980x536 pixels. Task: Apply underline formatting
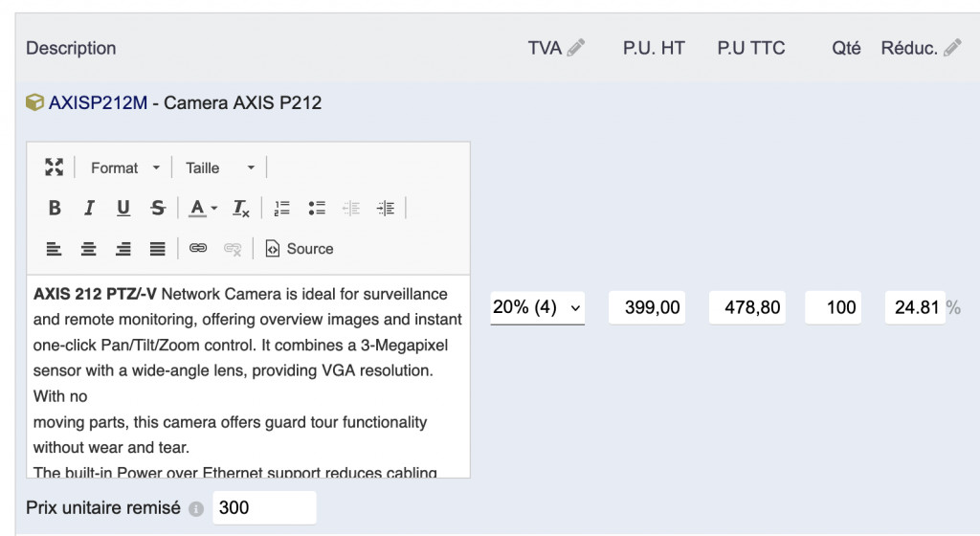click(123, 208)
